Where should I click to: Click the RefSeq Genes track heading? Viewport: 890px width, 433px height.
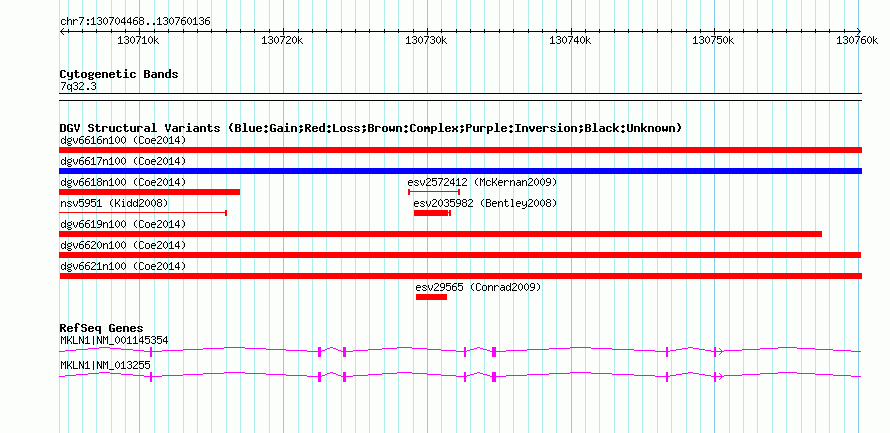(102, 328)
